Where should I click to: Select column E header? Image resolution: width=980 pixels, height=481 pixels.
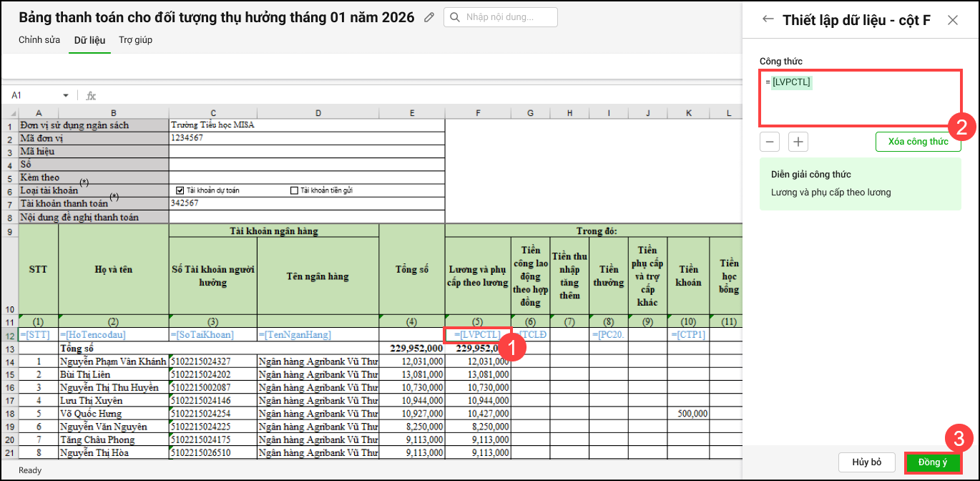[x=411, y=112]
